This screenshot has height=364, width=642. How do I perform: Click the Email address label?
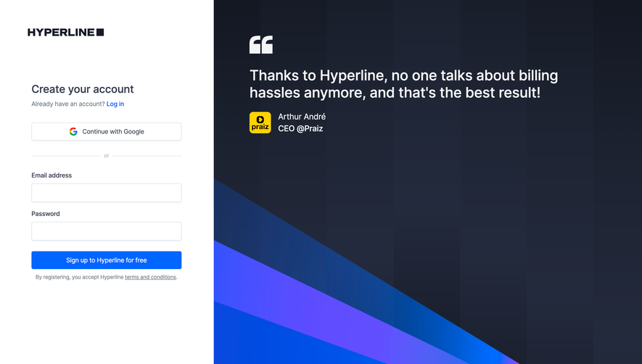[x=52, y=175]
